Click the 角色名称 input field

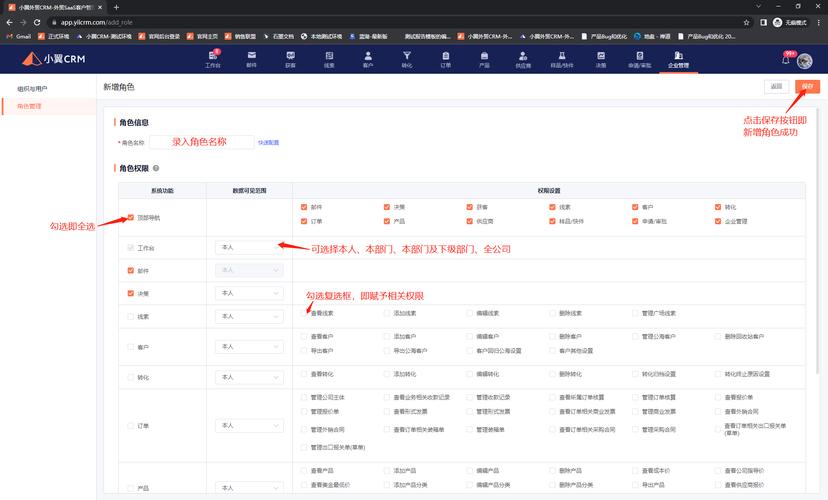(201, 142)
